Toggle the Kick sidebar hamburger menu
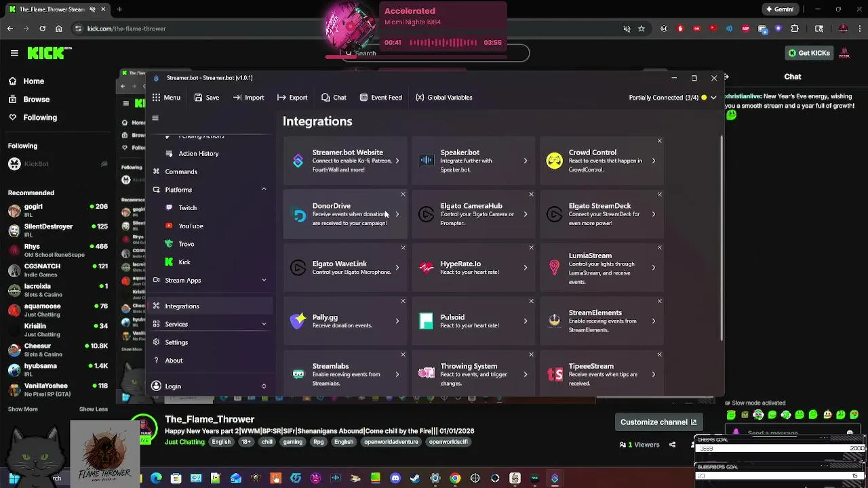Viewport: 868px width, 488px height. click(x=14, y=53)
